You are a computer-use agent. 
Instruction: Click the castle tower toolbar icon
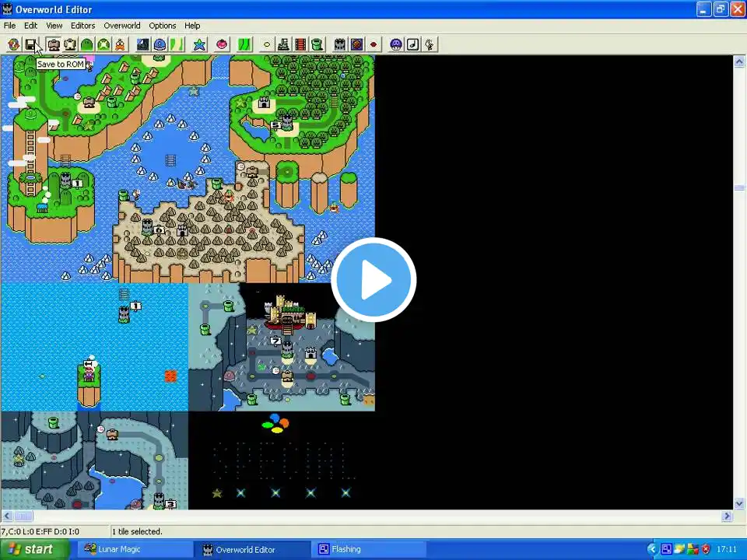pyautogui.click(x=340, y=45)
